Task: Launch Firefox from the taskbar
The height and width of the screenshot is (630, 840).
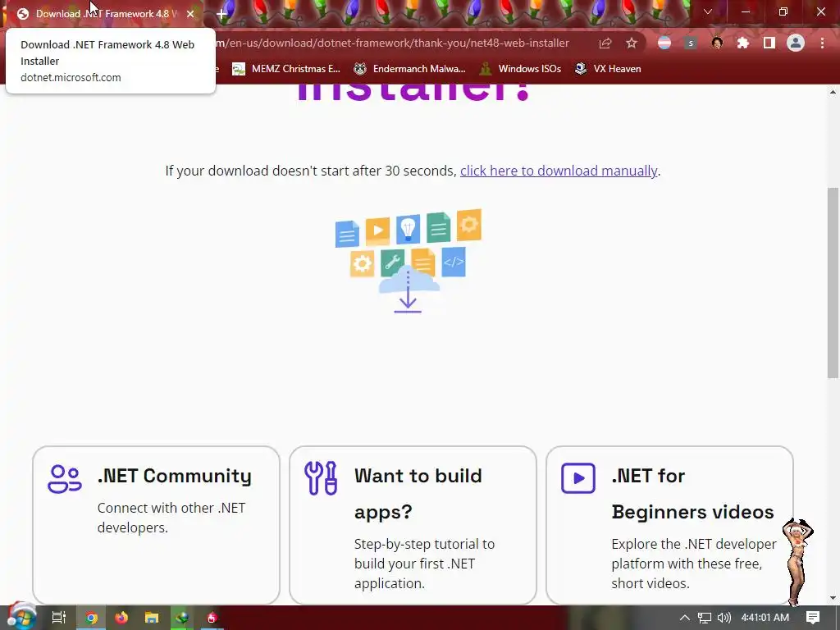Action: click(121, 618)
